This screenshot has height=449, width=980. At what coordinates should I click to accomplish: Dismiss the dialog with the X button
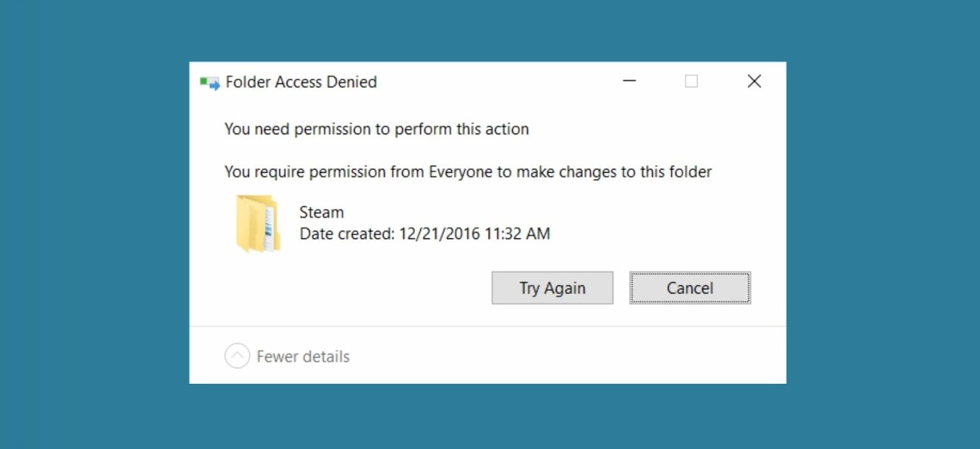pyautogui.click(x=753, y=81)
